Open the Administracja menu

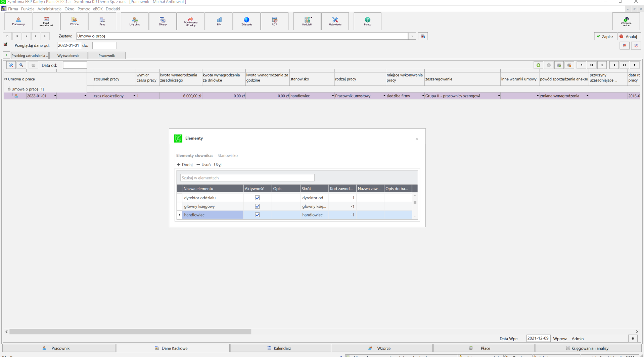(49, 9)
